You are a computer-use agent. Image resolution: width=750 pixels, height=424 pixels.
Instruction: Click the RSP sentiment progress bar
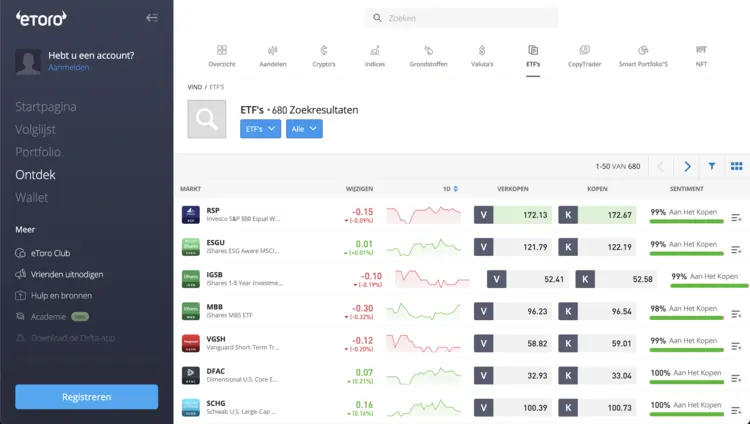686,222
